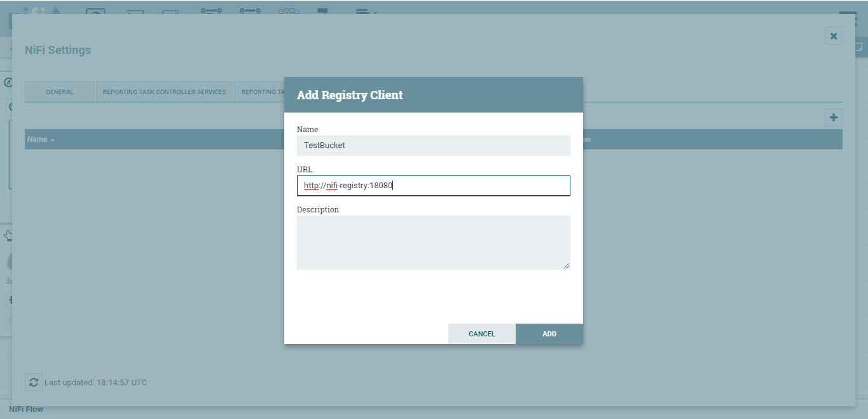The width and height of the screenshot is (868, 419).
Task: Click the Name field containing TestBucket
Action: [x=433, y=146]
